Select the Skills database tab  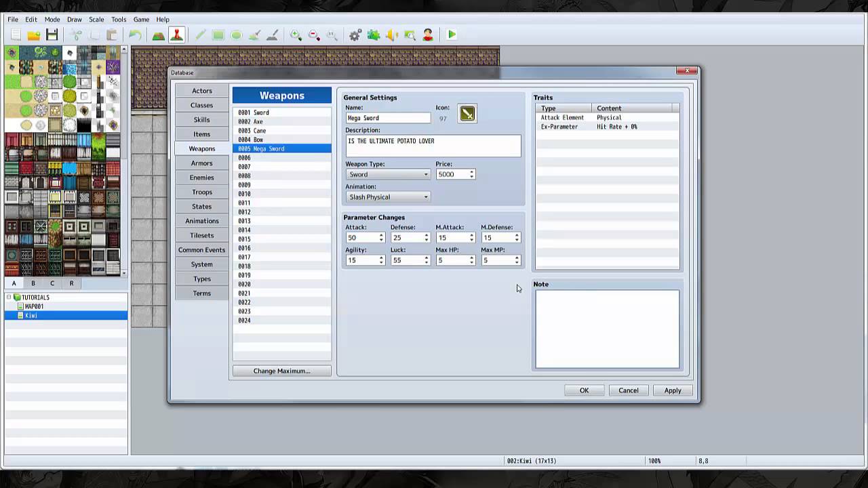(x=201, y=120)
